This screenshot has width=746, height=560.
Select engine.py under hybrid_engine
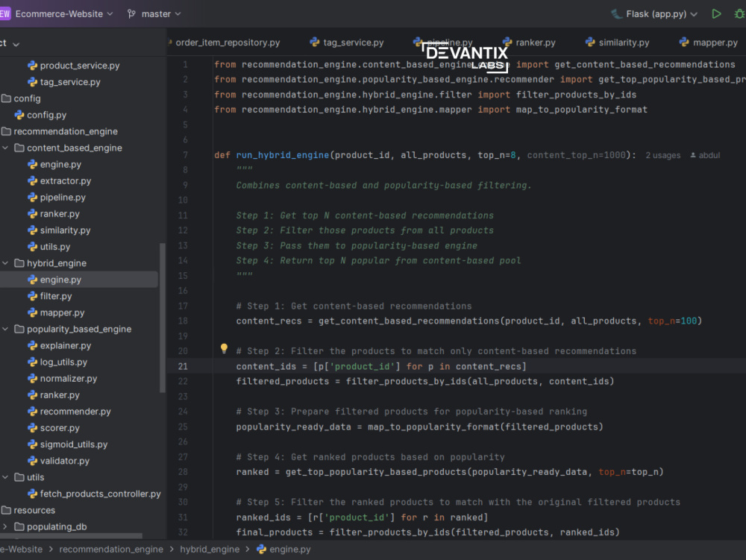point(60,280)
